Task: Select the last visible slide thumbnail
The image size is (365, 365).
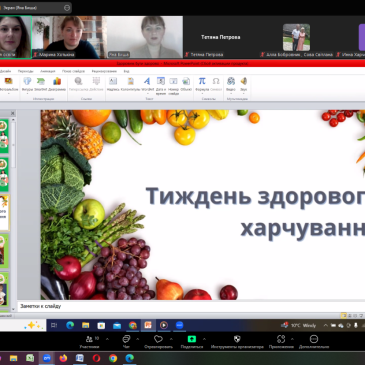Action: click(4, 289)
